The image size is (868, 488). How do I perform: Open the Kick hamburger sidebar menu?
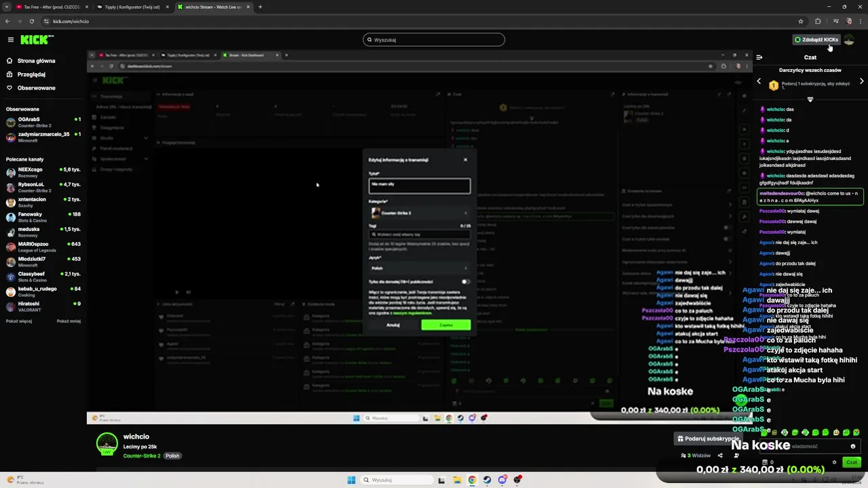10,40
